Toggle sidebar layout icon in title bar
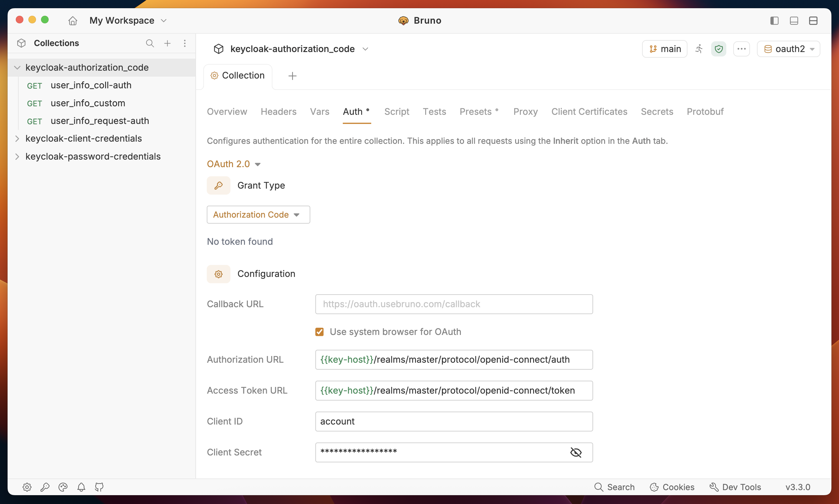The image size is (839, 504). pyautogui.click(x=774, y=21)
